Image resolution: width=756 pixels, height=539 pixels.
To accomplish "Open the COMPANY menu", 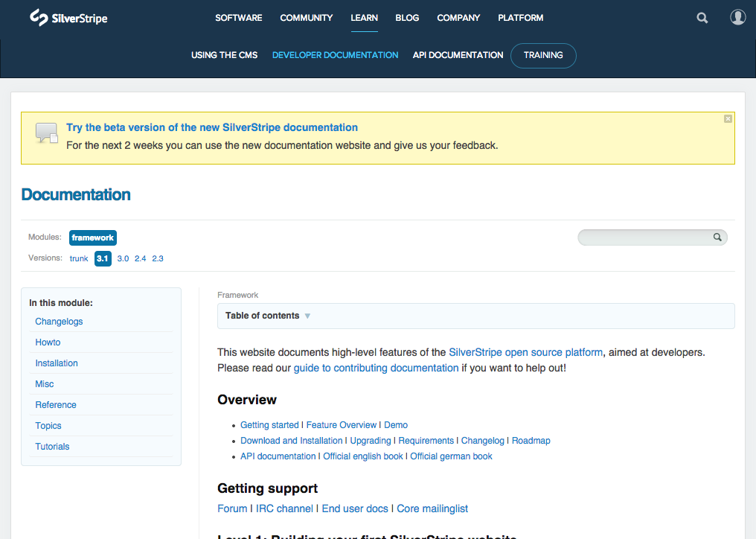I will pyautogui.click(x=458, y=18).
